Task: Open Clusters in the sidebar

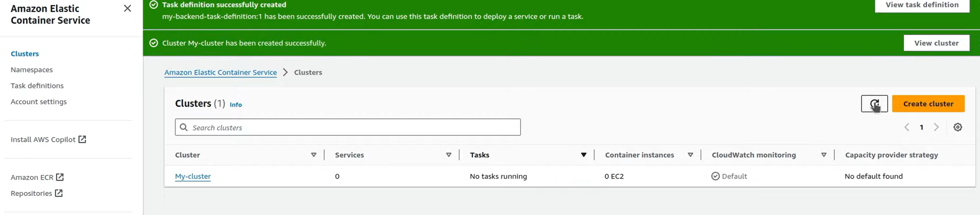Action: 25,54
